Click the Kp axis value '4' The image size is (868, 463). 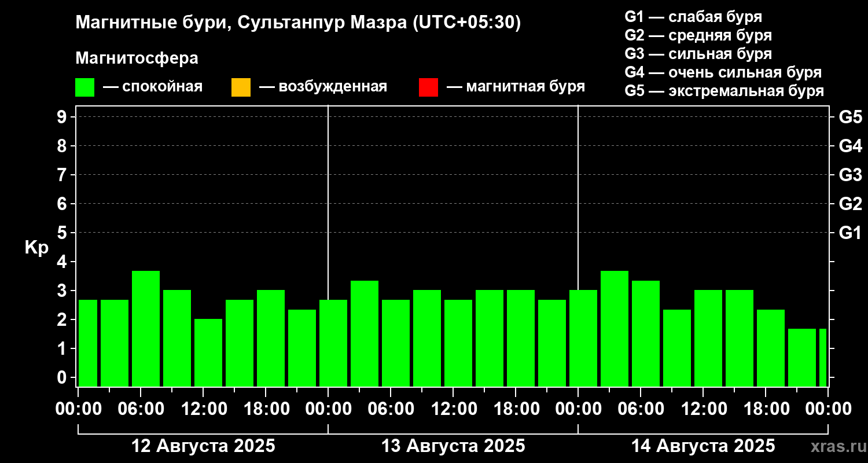click(63, 262)
